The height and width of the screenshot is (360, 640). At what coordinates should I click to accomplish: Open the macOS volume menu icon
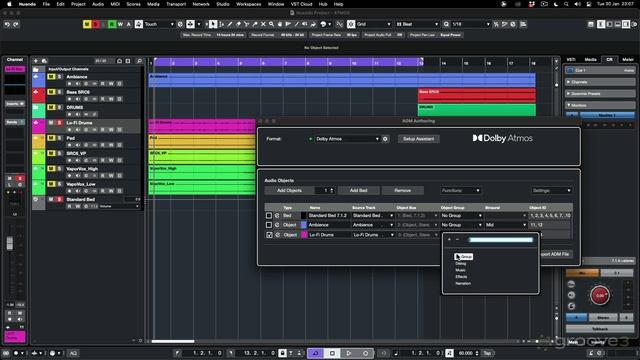pos(577,4)
